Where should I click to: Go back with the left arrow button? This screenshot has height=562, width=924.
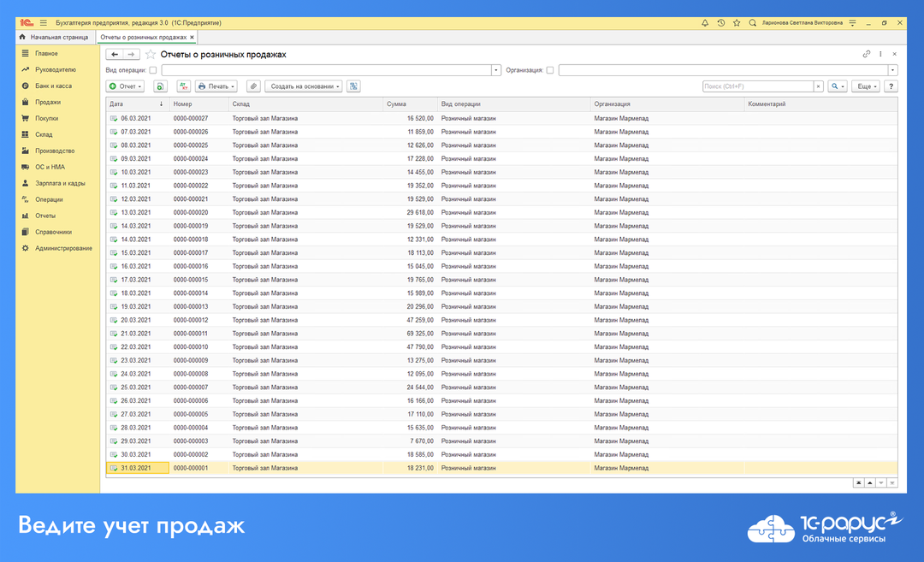(x=115, y=54)
